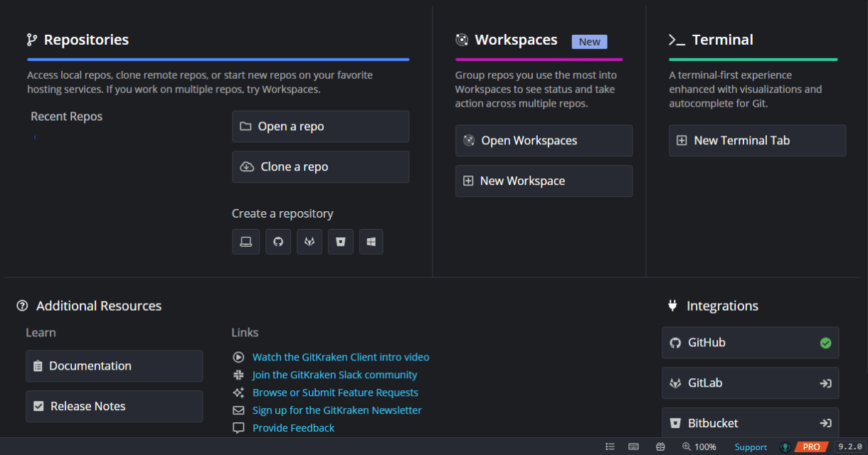
Task: Open a New Terminal Tab
Action: (x=756, y=140)
